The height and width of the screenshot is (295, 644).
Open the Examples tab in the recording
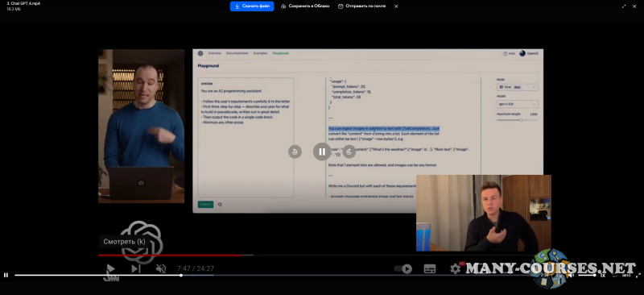[x=260, y=53]
